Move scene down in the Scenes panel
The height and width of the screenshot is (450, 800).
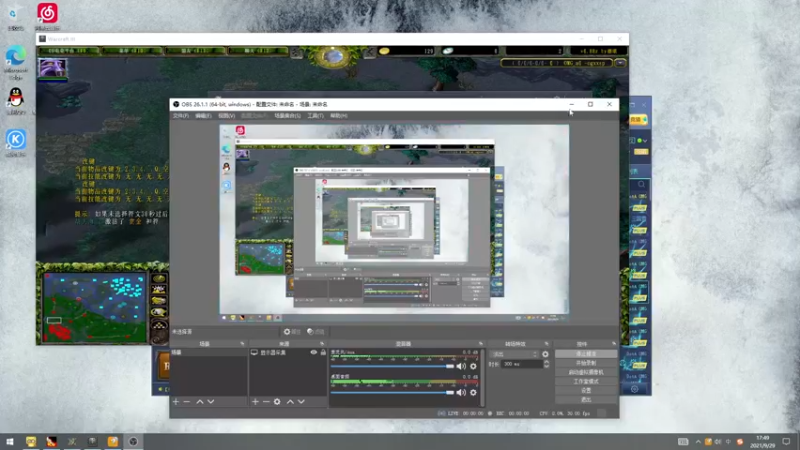coord(211,402)
